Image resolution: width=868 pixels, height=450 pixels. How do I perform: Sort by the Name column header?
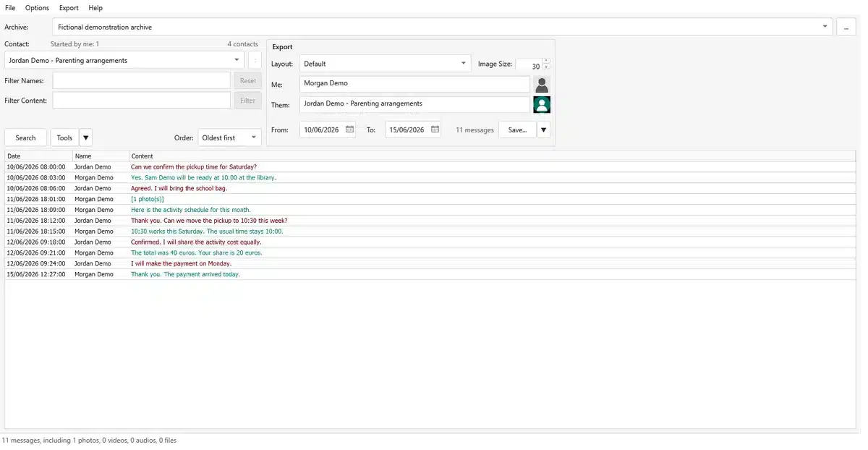click(x=101, y=156)
